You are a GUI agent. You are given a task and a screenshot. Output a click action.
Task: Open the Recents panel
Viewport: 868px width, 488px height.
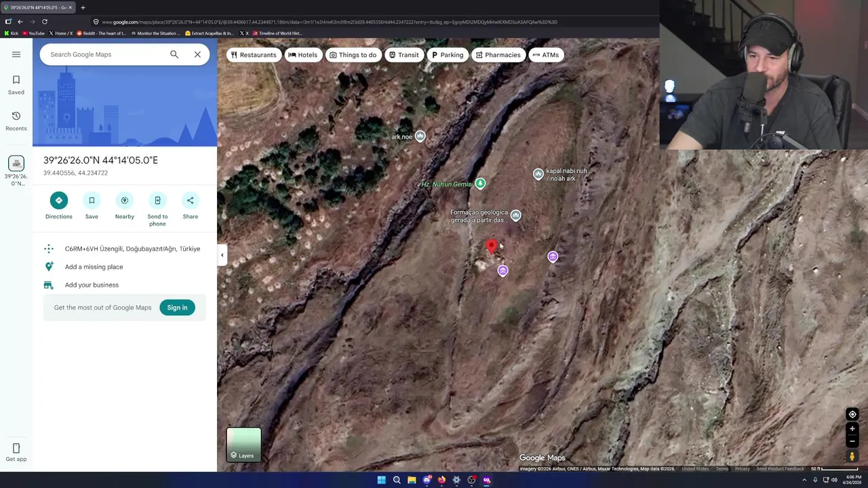pos(16,121)
